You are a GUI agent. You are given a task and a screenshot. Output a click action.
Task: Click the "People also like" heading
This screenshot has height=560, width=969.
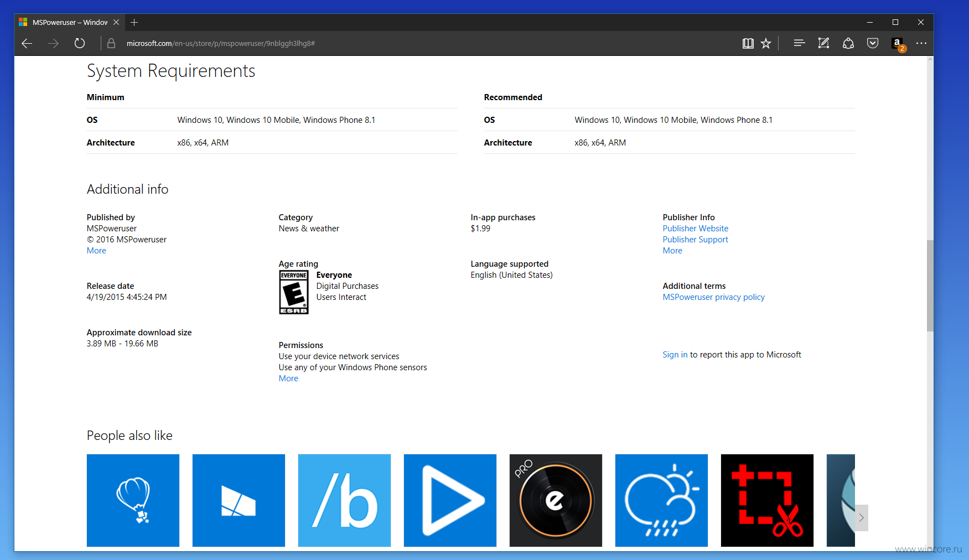point(129,435)
